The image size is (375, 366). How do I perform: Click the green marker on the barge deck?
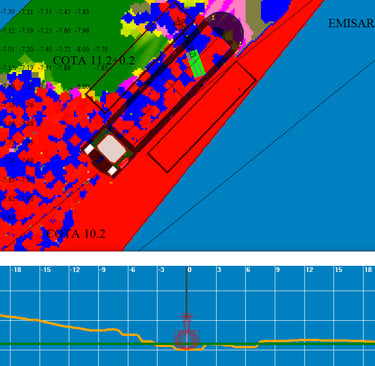click(196, 63)
